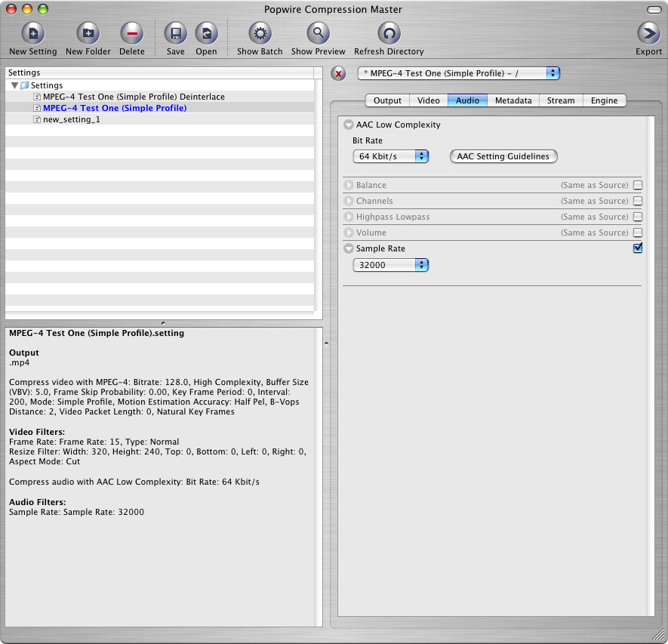Switch to the Metadata tab

point(513,100)
